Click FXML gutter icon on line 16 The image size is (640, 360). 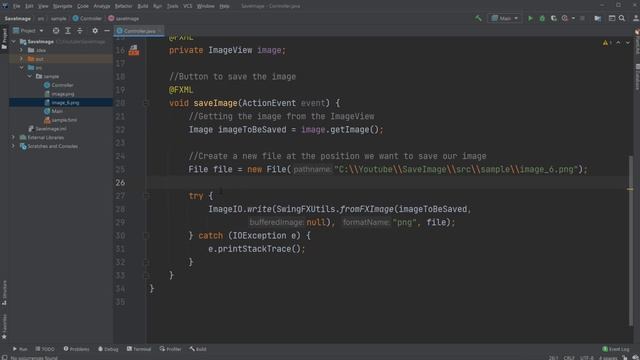tap(134, 50)
